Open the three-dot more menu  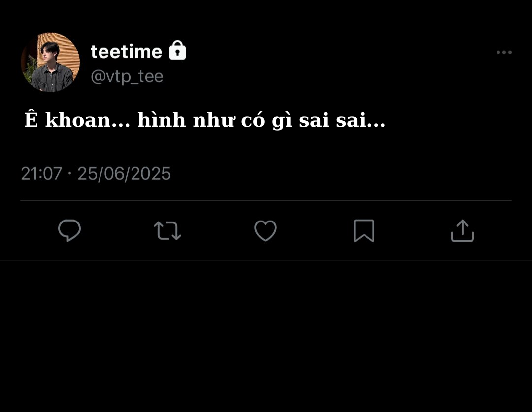(x=504, y=52)
